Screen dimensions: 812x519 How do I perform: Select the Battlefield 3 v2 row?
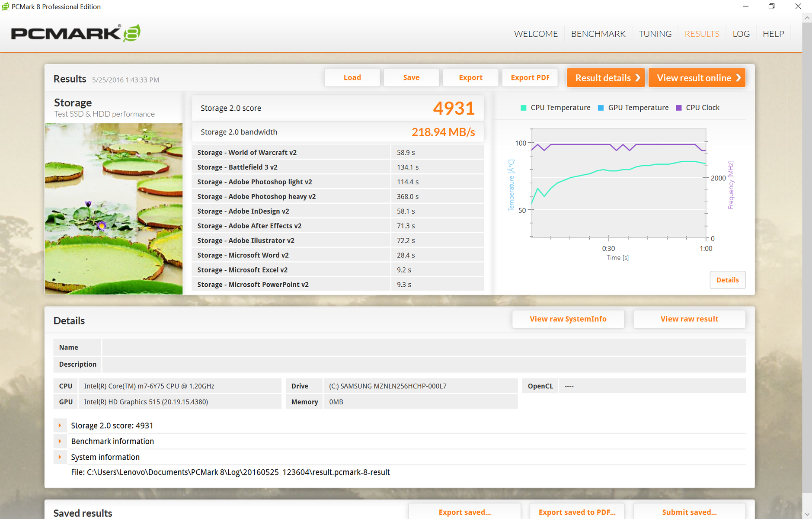tap(338, 167)
